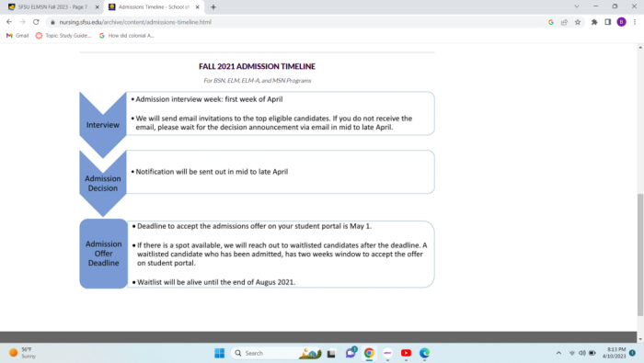Click the scrollbar up arrow

(640, 48)
